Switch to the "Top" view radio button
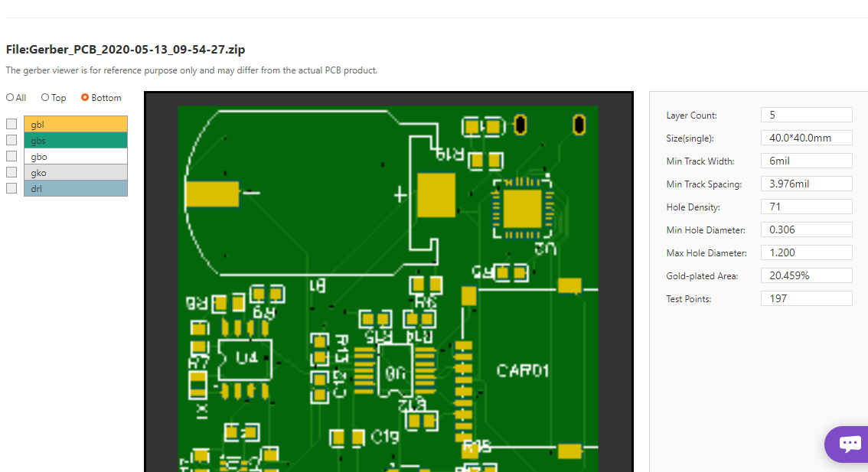The width and height of the screenshot is (868, 472). tap(43, 97)
